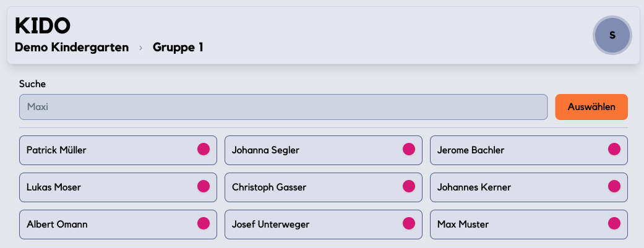Screen dimensions: 644x248
Task: Choose the Josef Unterweger card
Action: tap(309, 224)
